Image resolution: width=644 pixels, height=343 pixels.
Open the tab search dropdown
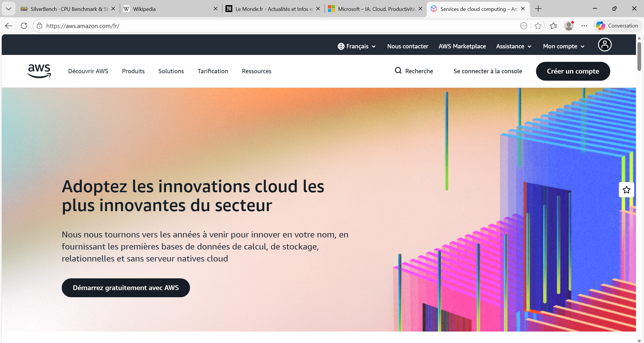(x=9, y=9)
